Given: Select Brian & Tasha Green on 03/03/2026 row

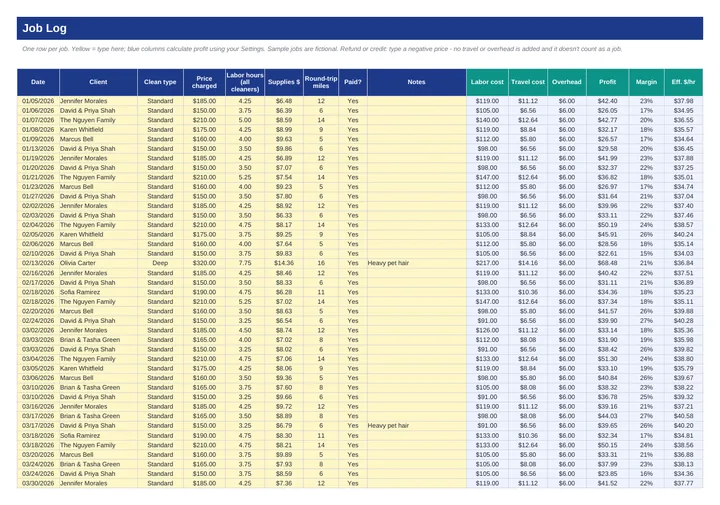Looking at the screenshot, I should click(98, 340).
